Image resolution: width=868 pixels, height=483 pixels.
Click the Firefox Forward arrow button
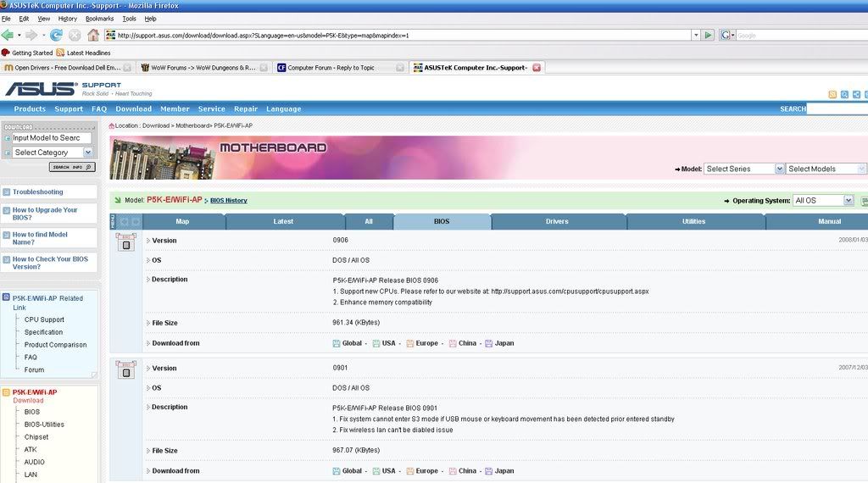click(x=31, y=36)
